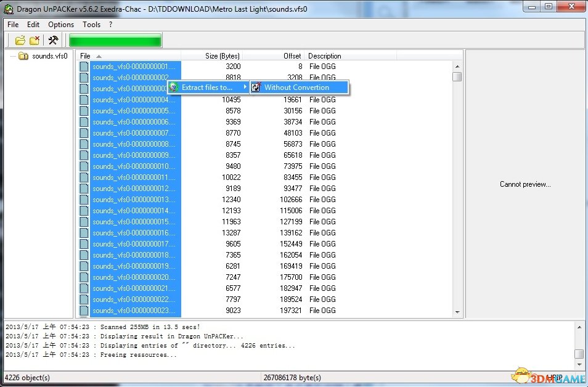588x387 pixels.
Task: Click the file icon of sounds_vfs0-0000000008
Action: (x=84, y=144)
